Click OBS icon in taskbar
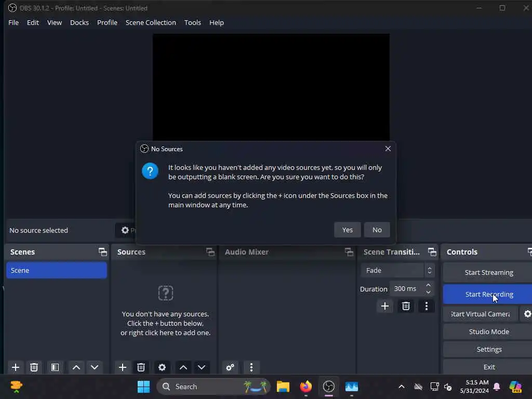Image resolution: width=532 pixels, height=399 pixels. pyautogui.click(x=328, y=387)
